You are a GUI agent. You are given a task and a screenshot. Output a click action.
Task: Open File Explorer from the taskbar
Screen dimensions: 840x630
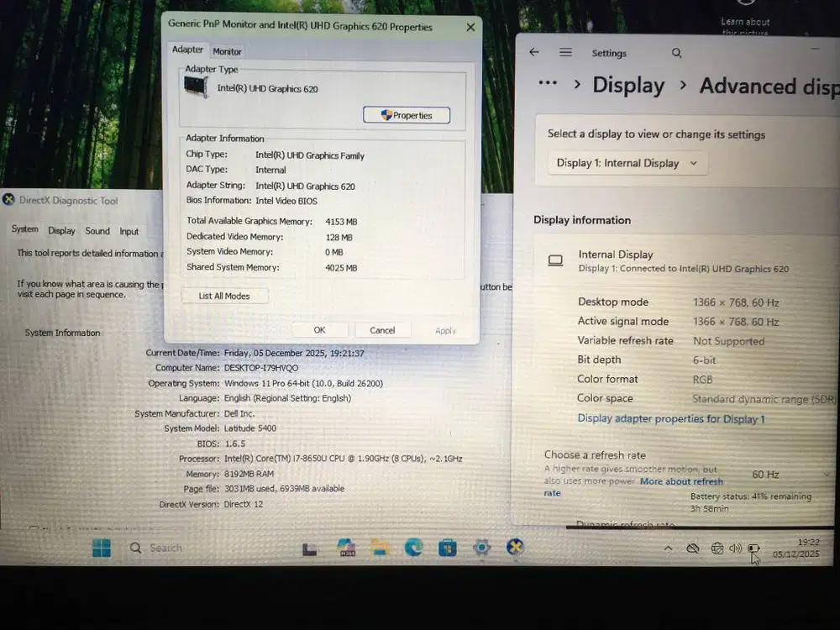pyautogui.click(x=380, y=547)
